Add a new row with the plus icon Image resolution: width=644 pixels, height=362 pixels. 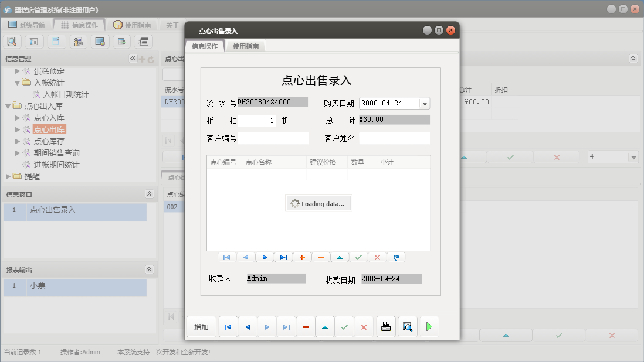302,257
